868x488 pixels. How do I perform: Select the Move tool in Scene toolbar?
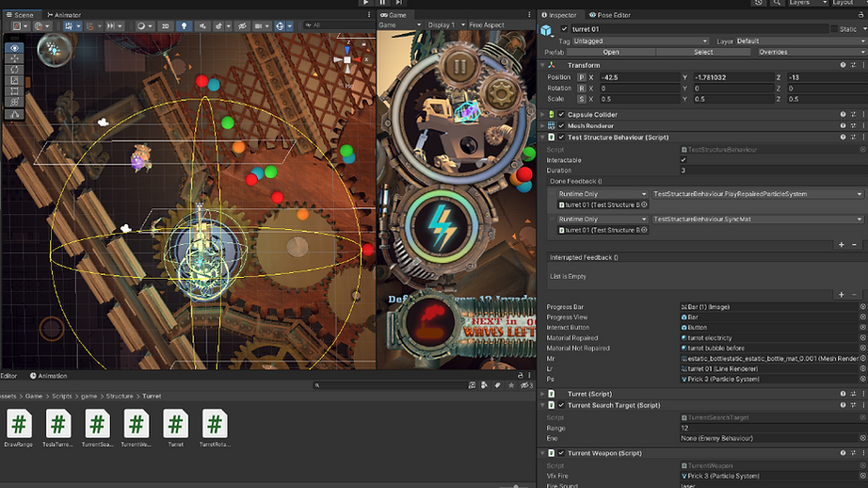14,58
